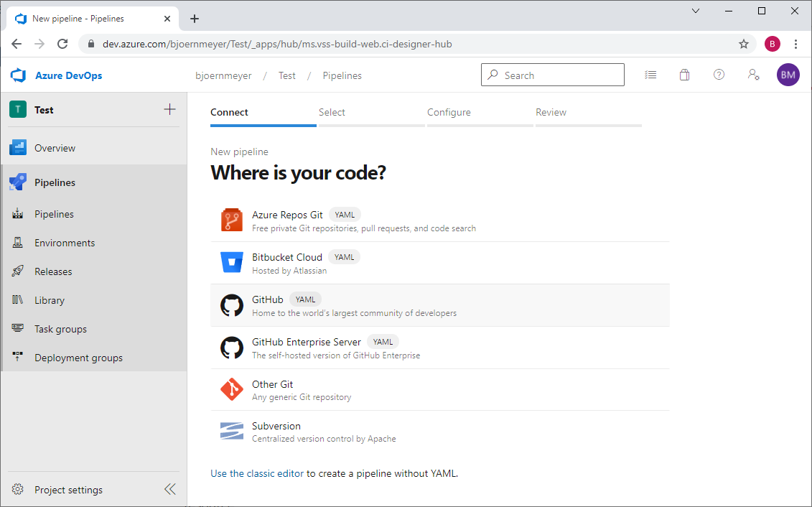Select the Other Git source icon

pyautogui.click(x=232, y=389)
